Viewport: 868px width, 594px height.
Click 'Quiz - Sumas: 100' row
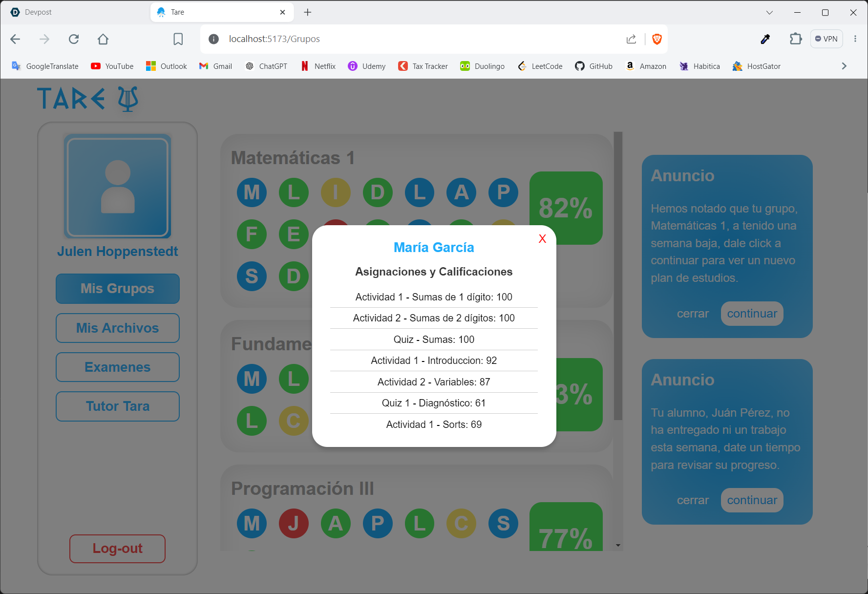coord(434,339)
